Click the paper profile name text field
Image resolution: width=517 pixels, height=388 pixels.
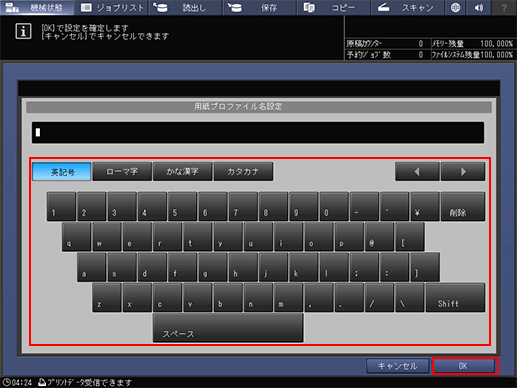pos(258,133)
